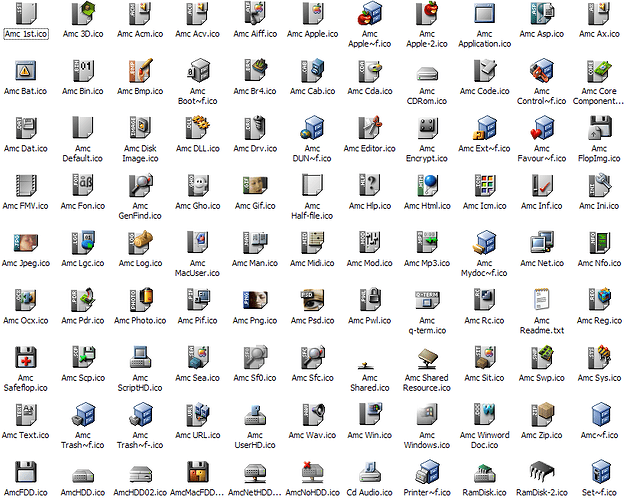
Task: Select the Amc Shared Resource.ico icon
Action: (x=427, y=359)
